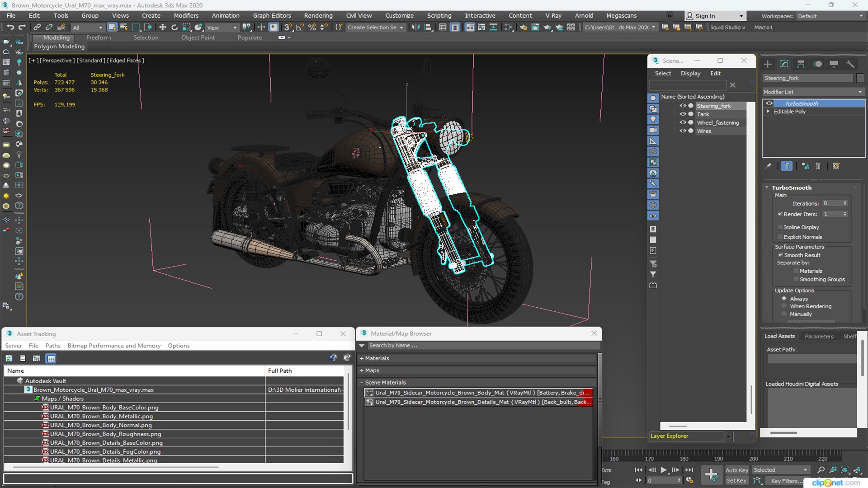Viewport: 868px width, 488px height.
Task: Remove modifier with the trash icon
Action: click(818, 166)
